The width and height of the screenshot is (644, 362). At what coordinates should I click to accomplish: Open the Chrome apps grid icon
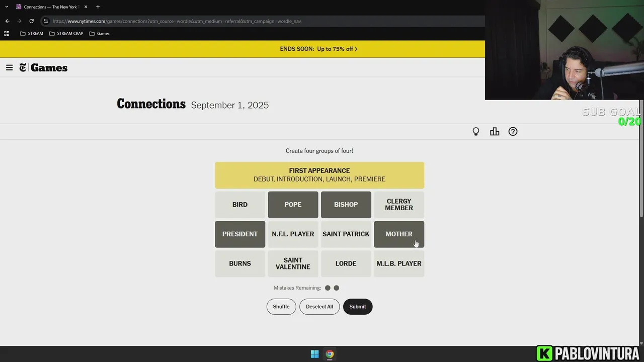click(7, 34)
